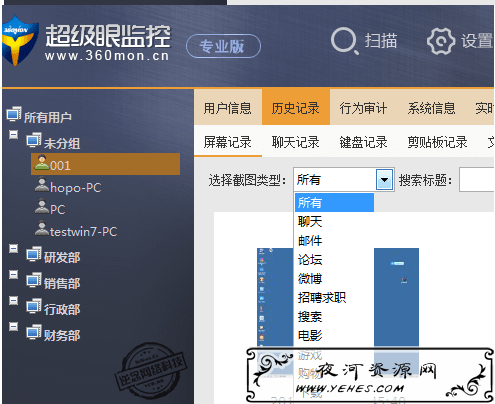Image resolution: width=495 pixels, height=404 pixels.
Task: Open the first desktop screenshot thumbnail
Action: click(x=275, y=297)
